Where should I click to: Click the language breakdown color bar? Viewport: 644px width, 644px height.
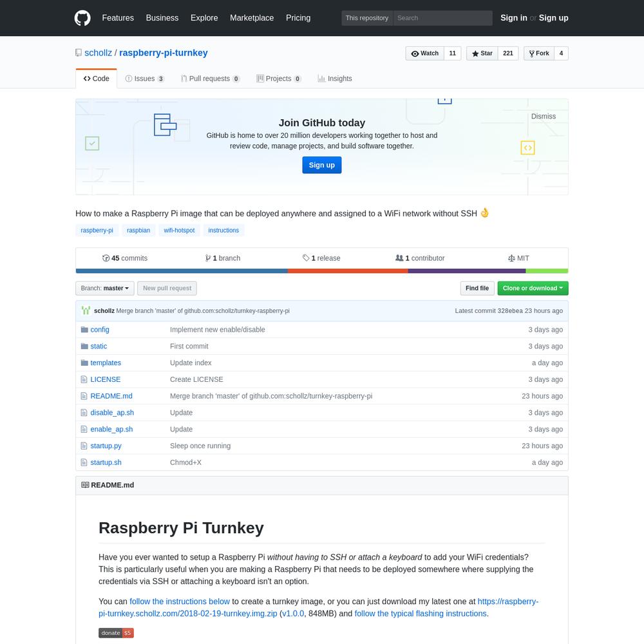tap(321, 271)
